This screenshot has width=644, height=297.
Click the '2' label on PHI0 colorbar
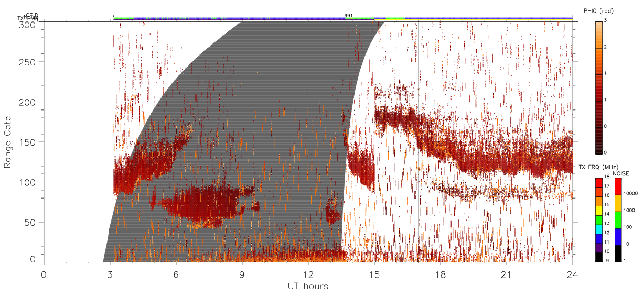click(x=606, y=48)
